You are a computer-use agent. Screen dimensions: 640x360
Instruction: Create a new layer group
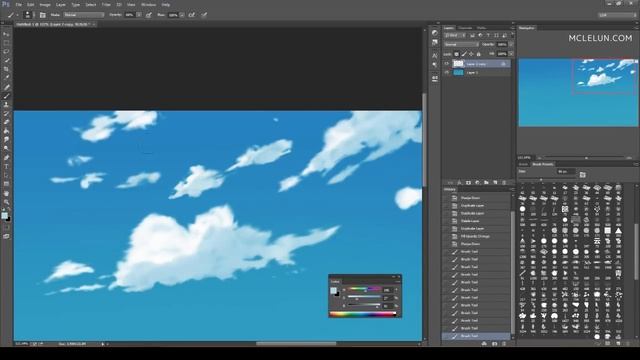486,182
